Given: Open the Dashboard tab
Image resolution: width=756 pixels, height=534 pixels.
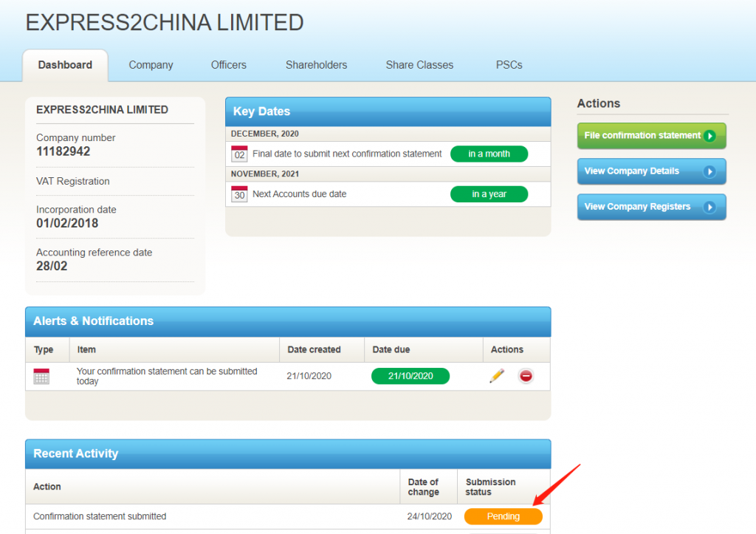Looking at the screenshot, I should tap(65, 65).
